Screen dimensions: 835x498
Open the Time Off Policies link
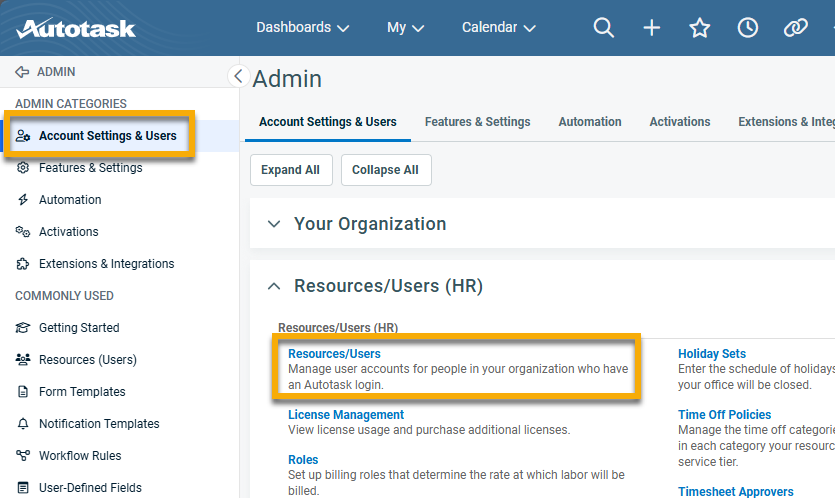tap(724, 415)
